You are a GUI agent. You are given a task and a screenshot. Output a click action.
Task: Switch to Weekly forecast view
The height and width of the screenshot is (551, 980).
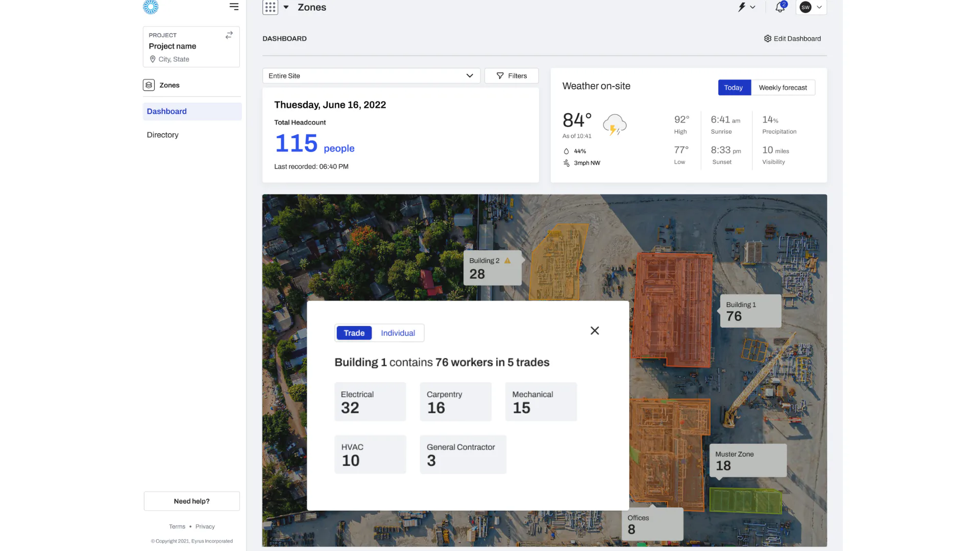point(782,88)
